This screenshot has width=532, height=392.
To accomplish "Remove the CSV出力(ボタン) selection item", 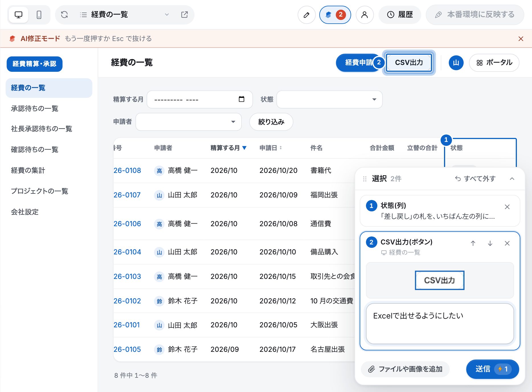I will coord(507,243).
